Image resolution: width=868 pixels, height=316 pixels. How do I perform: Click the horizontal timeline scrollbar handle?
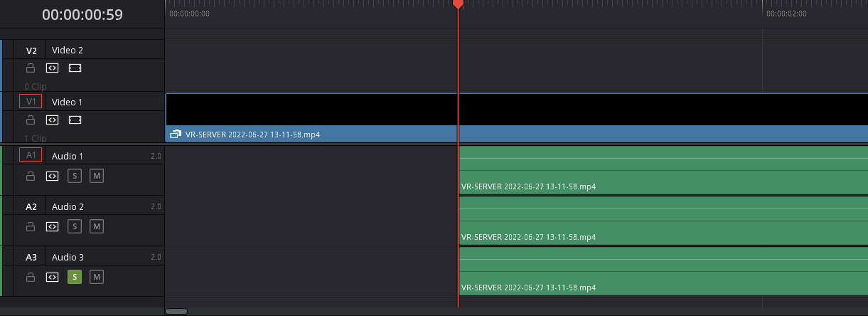(x=176, y=311)
